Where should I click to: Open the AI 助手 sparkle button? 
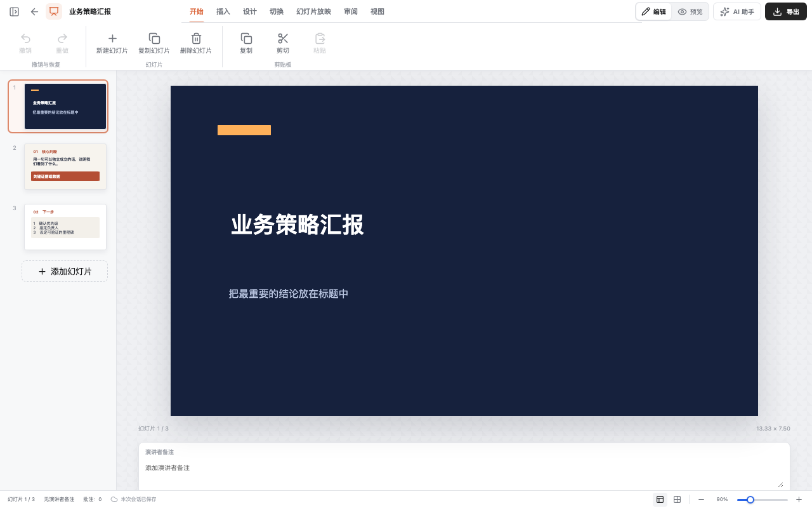pos(737,11)
